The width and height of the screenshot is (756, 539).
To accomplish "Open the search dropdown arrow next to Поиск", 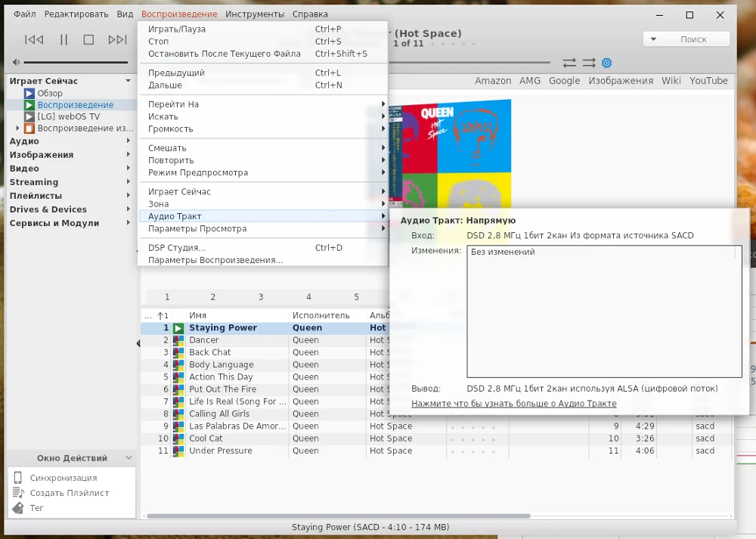I will point(653,39).
